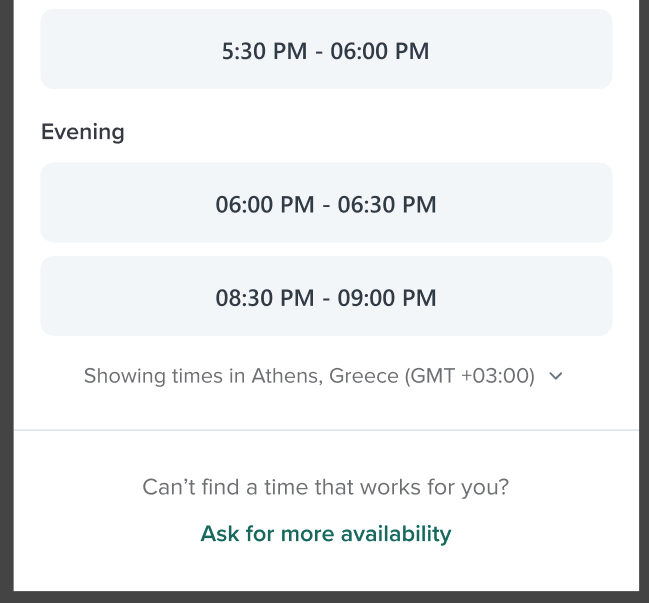Choose the time slot above the Evening heading
The height and width of the screenshot is (603, 649).
click(x=326, y=50)
